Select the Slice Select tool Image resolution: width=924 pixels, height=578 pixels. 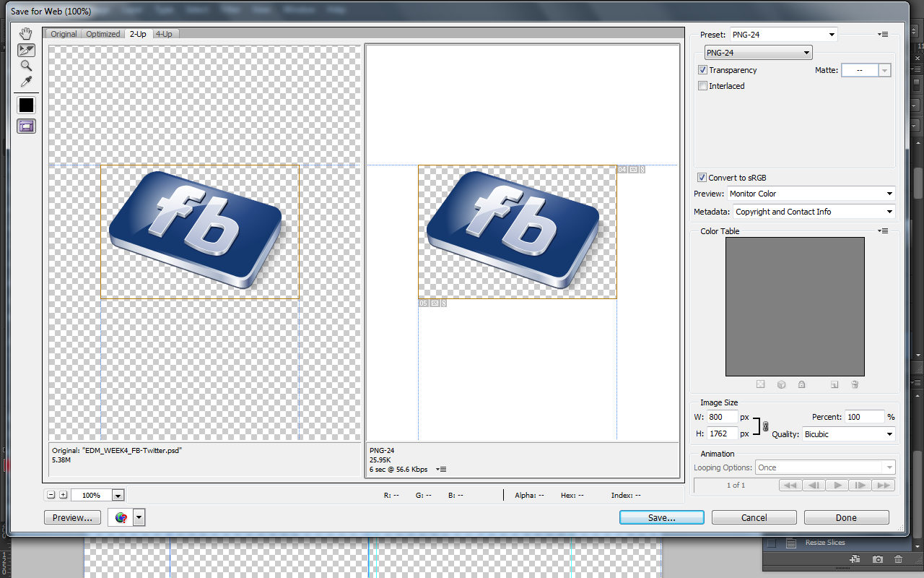click(x=26, y=50)
